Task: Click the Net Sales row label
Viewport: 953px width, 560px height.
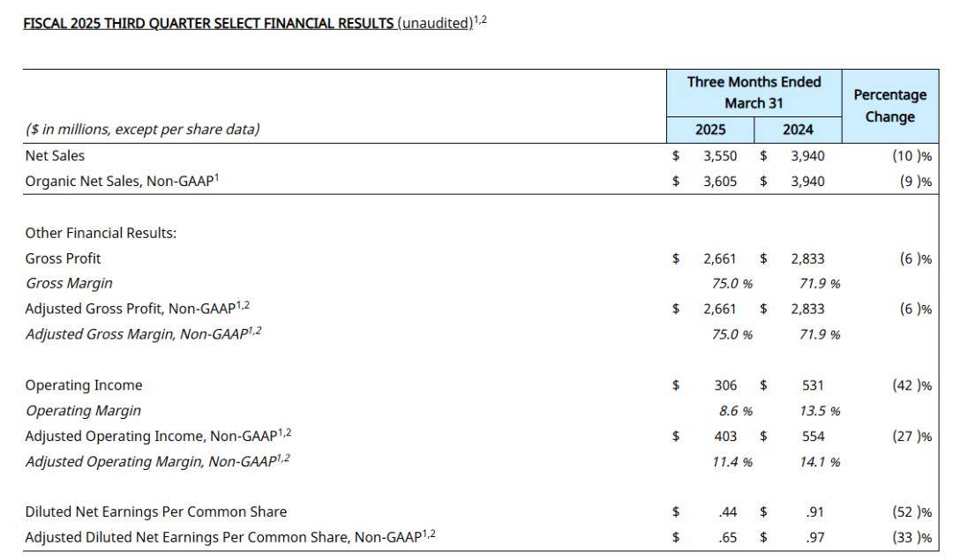Action: (55, 155)
